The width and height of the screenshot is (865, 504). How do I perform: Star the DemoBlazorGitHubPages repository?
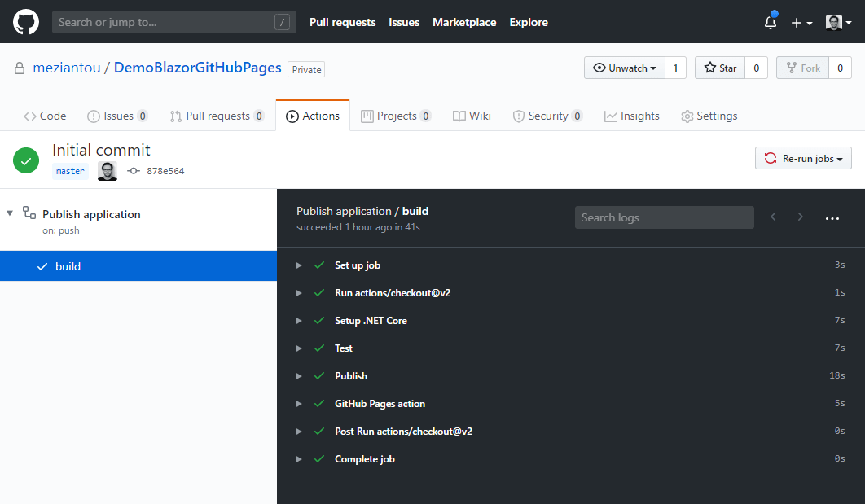[720, 68]
